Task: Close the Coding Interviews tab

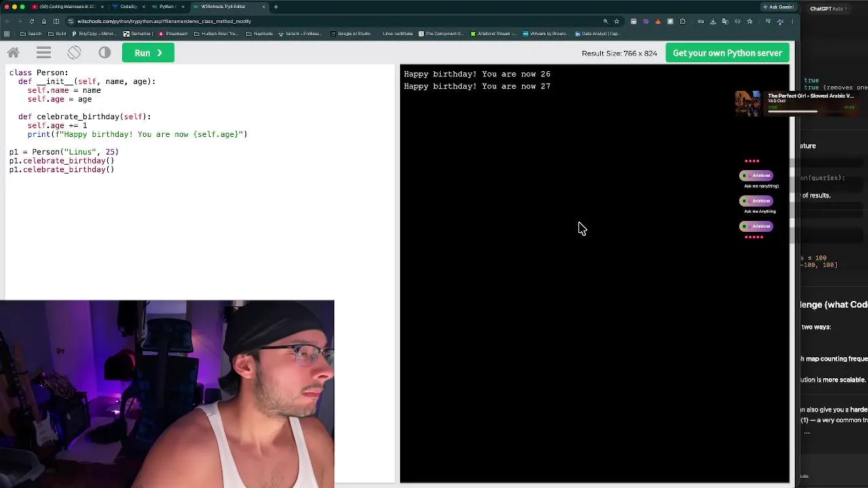Action: tap(103, 7)
